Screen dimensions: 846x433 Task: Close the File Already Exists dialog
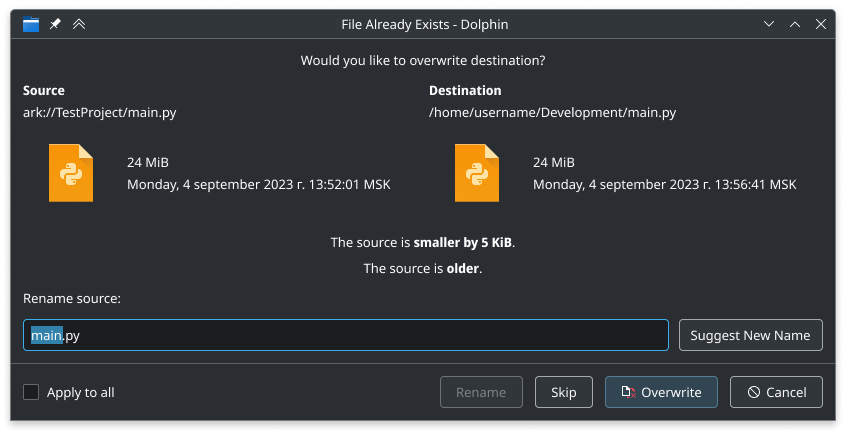click(x=821, y=24)
